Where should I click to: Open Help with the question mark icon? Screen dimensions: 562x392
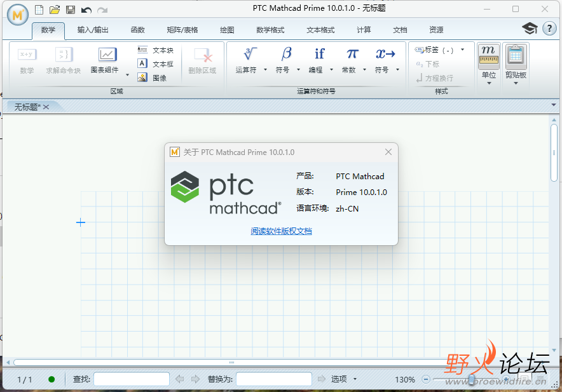point(549,29)
